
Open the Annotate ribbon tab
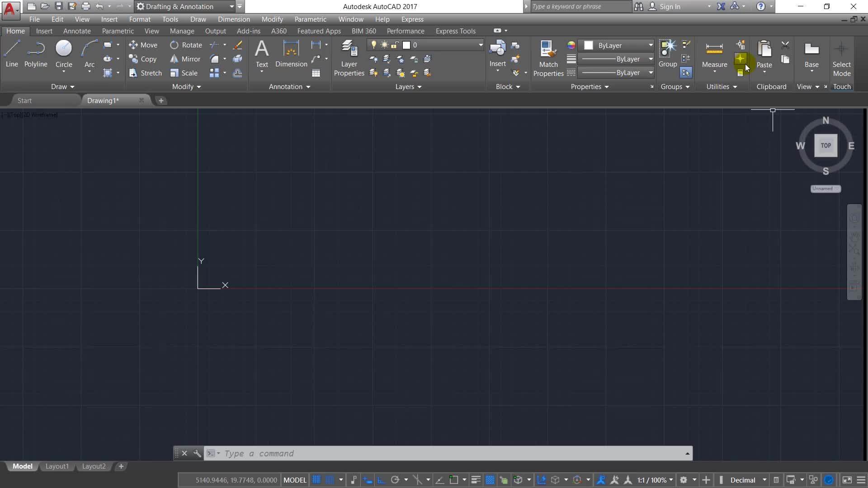point(77,31)
